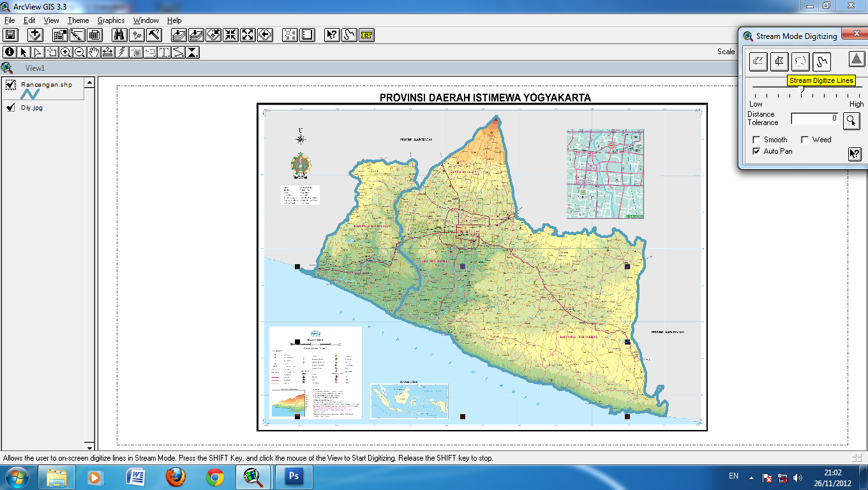868x490 pixels.
Task: Open the Graphics menu
Action: click(111, 20)
